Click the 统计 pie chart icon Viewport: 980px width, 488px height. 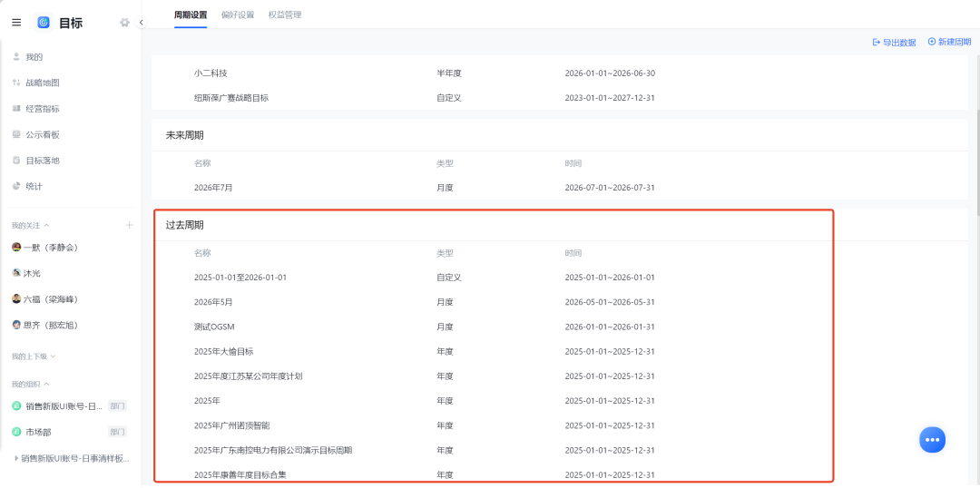point(17,186)
